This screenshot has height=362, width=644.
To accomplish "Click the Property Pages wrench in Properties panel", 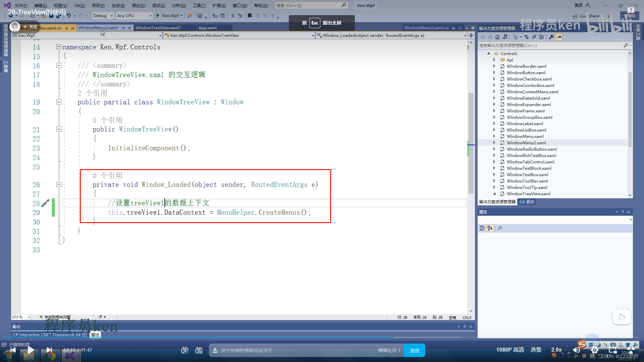I will tap(500, 228).
